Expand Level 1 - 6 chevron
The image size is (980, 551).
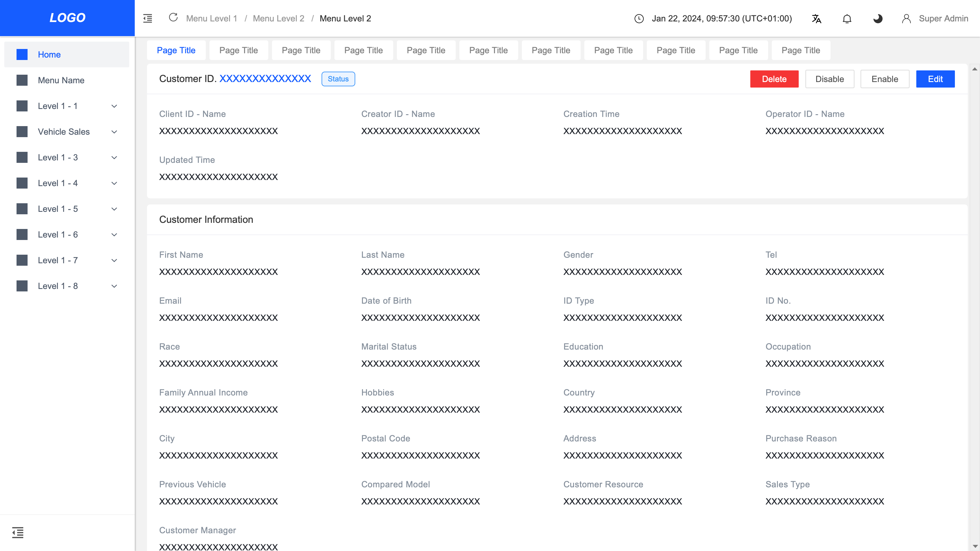(114, 234)
